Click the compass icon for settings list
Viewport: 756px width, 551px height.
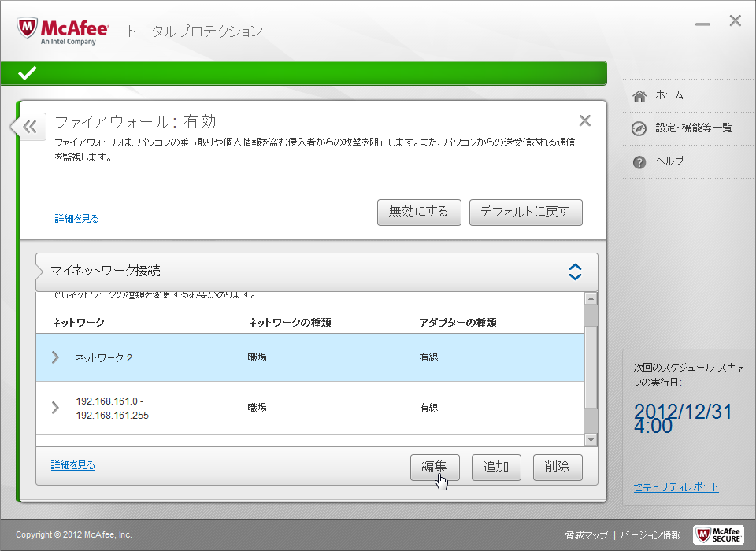[x=639, y=128]
